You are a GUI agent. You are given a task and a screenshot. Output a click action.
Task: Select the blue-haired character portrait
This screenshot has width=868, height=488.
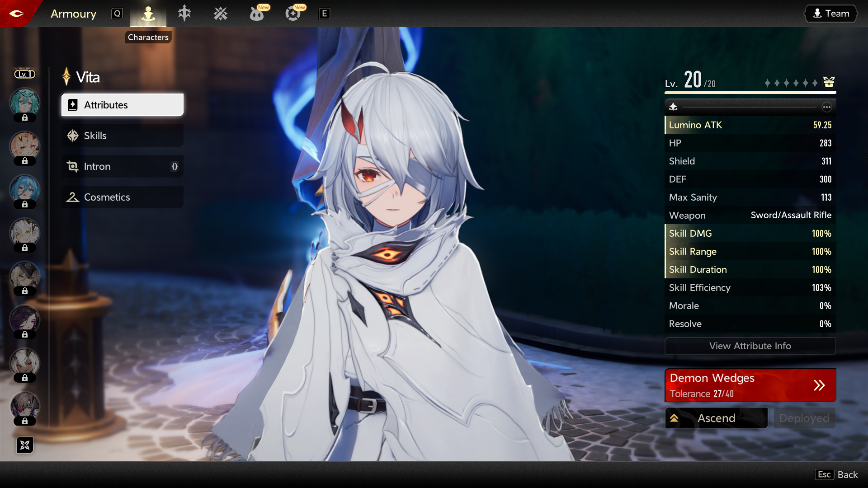click(25, 189)
